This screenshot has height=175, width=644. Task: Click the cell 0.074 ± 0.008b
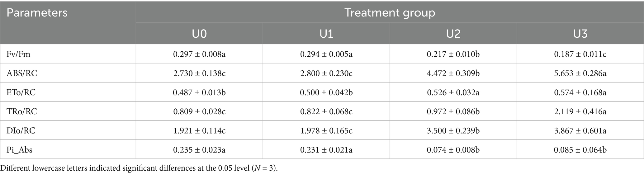(x=453, y=150)
